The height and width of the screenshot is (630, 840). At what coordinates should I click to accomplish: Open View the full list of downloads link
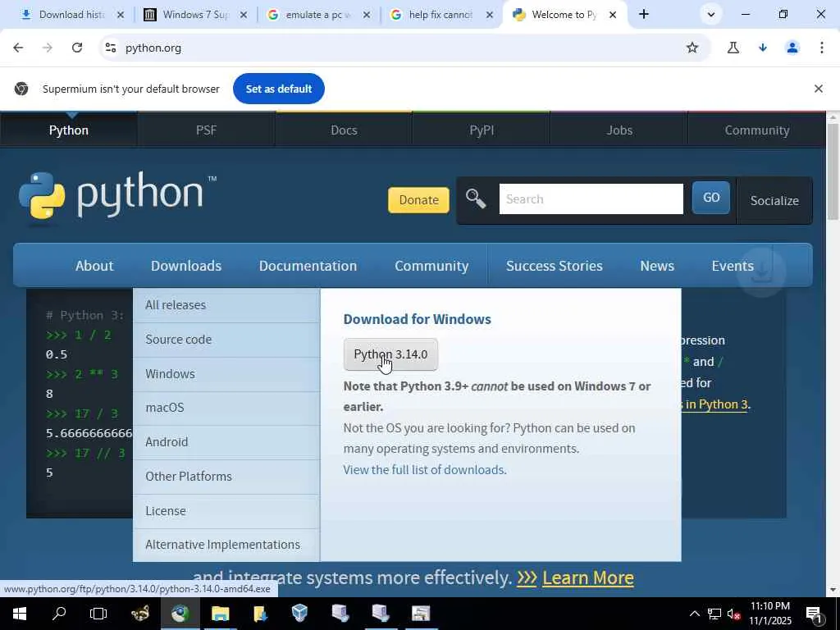click(425, 470)
